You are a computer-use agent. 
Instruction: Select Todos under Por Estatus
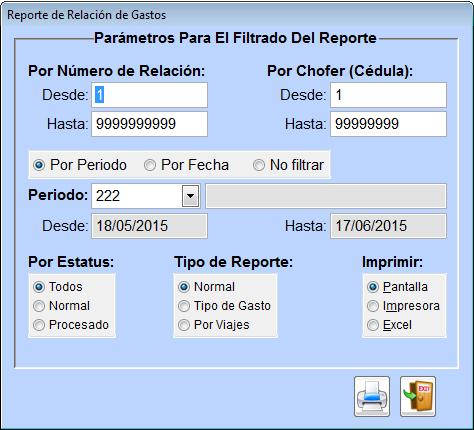pos(58,287)
